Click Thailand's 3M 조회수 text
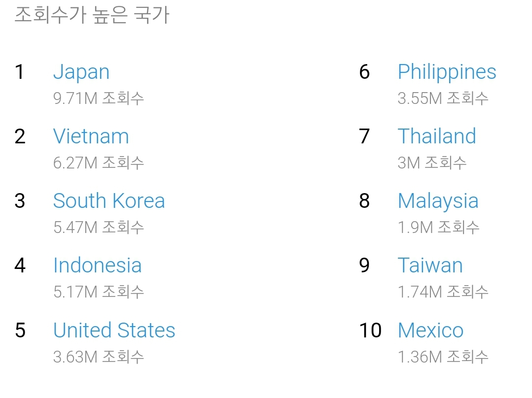The image size is (532, 398). click(432, 163)
